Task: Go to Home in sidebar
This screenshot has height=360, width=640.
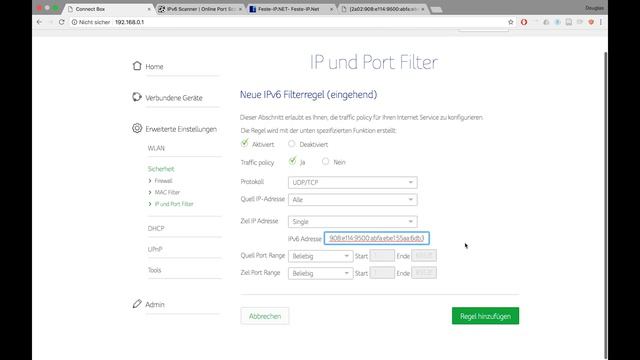Action: 154,67
